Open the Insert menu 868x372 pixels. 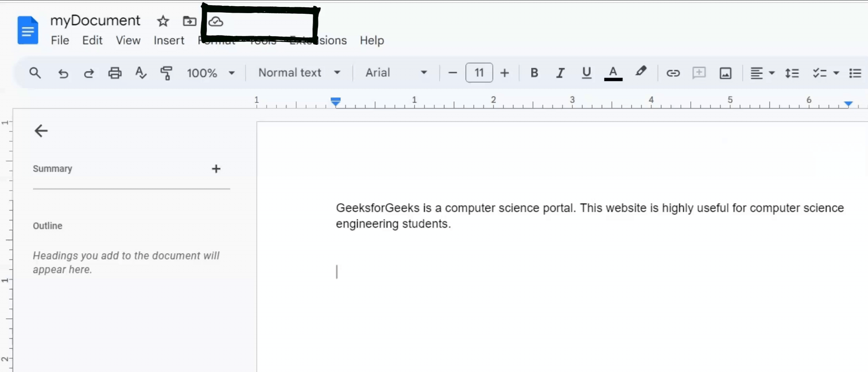(169, 41)
